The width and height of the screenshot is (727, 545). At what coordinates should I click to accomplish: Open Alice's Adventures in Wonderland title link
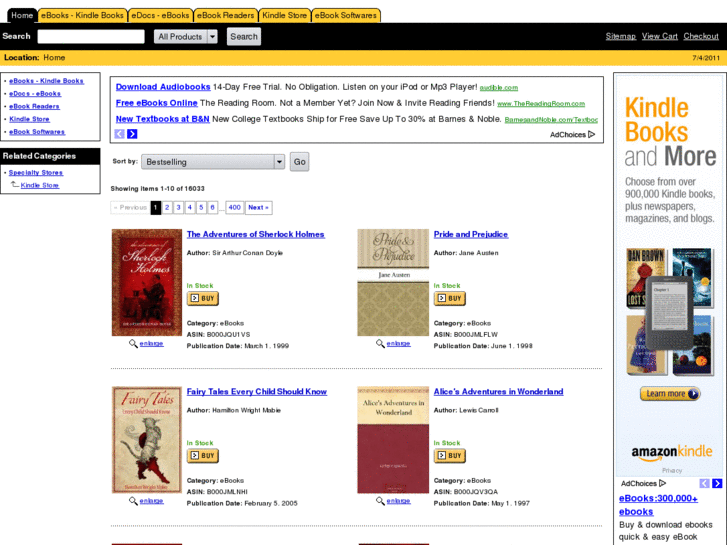click(498, 391)
